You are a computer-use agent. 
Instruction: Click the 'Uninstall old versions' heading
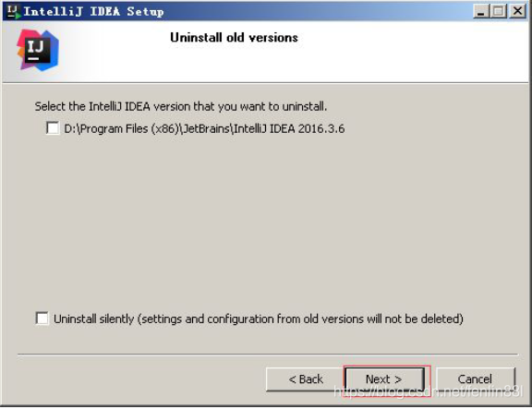234,38
